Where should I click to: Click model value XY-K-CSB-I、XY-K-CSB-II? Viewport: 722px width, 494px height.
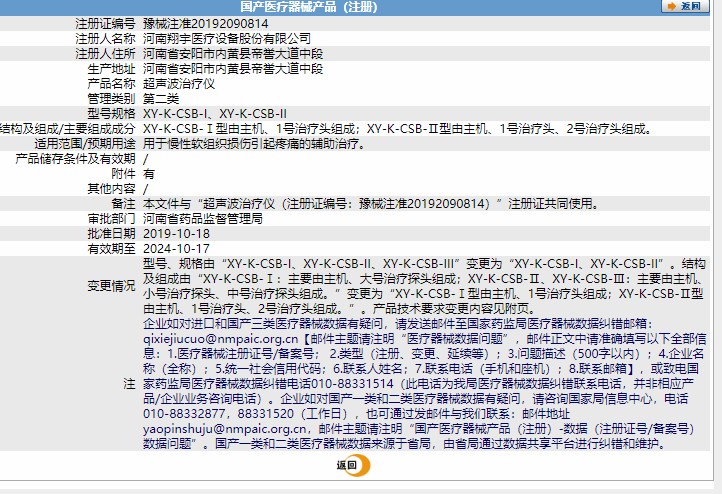[215, 114]
